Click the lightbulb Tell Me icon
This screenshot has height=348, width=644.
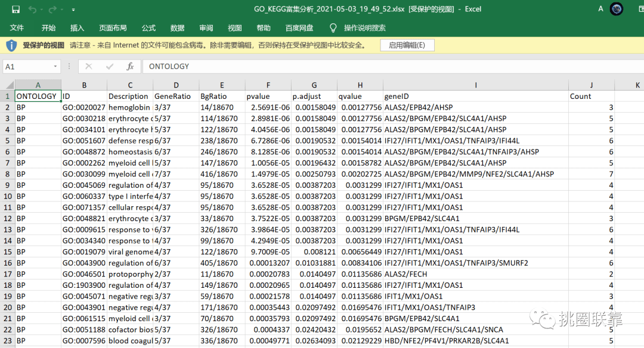pos(333,28)
